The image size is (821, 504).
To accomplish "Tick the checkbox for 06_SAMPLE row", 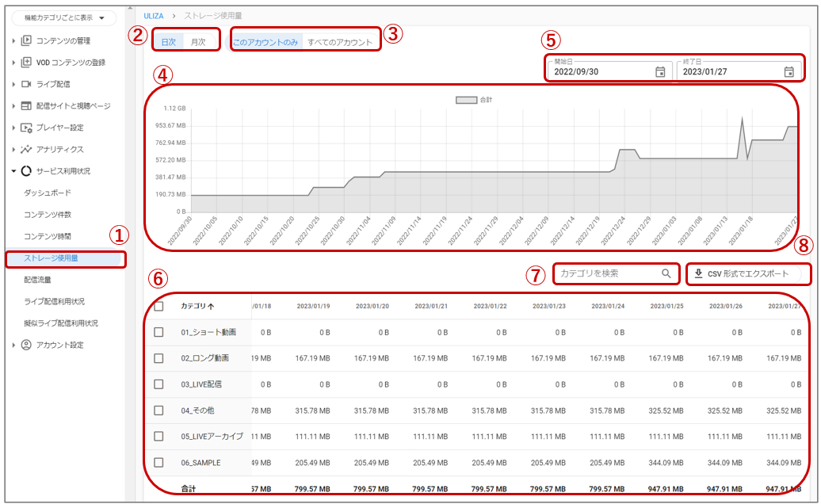I will point(158,462).
